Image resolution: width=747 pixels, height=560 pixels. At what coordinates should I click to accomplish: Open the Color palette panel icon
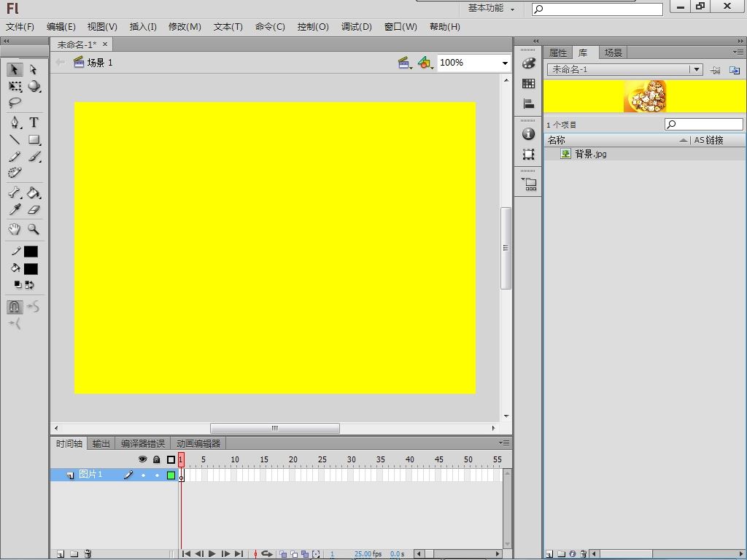click(x=529, y=64)
